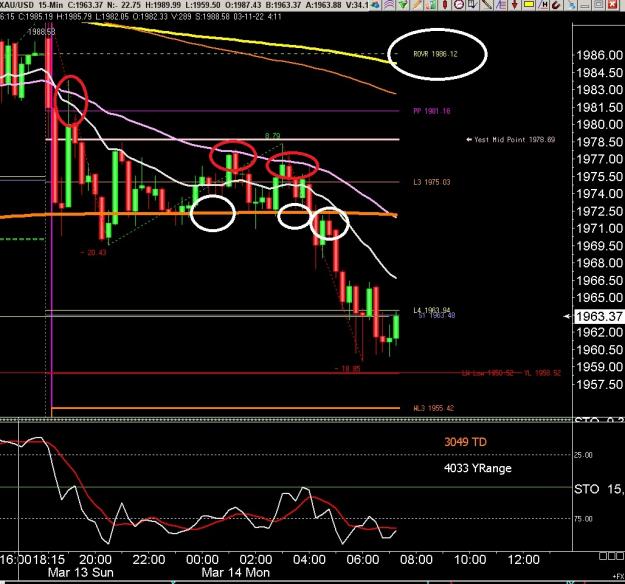Open the purple arcs indicator tool
625x584 pixels.
pos(389,4)
